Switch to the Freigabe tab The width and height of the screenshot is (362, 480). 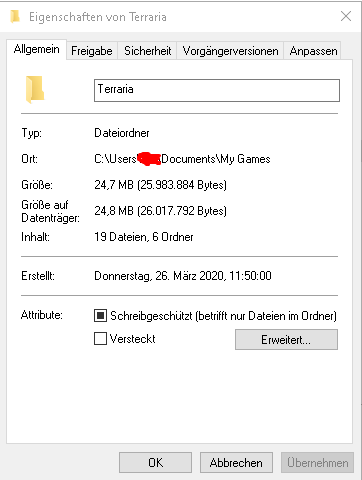click(x=92, y=51)
